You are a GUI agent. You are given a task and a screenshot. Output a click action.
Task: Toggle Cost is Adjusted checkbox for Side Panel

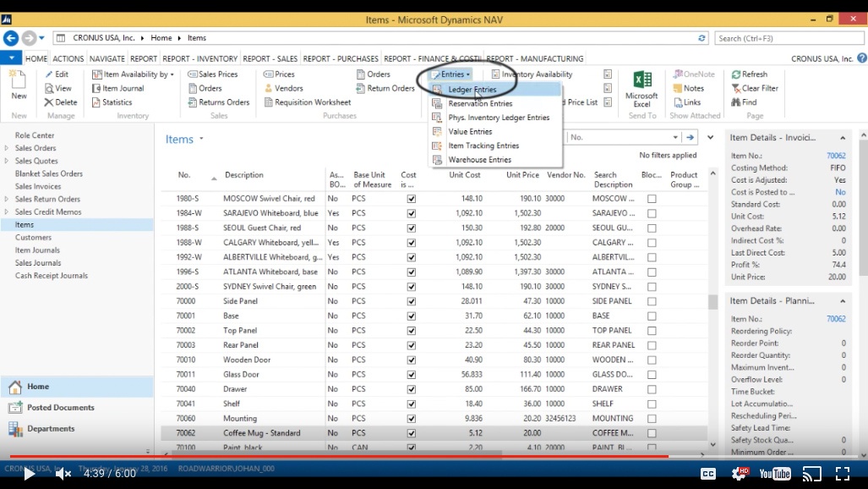pos(412,301)
